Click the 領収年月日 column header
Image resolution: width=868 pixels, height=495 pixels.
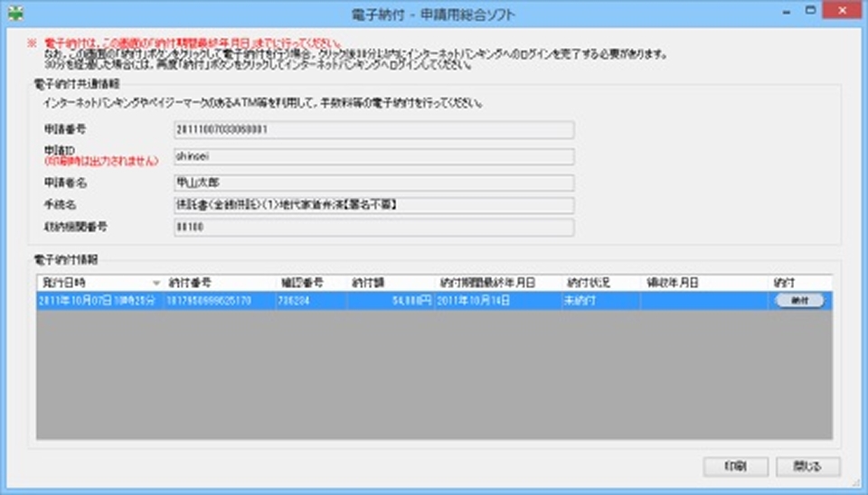(x=703, y=283)
